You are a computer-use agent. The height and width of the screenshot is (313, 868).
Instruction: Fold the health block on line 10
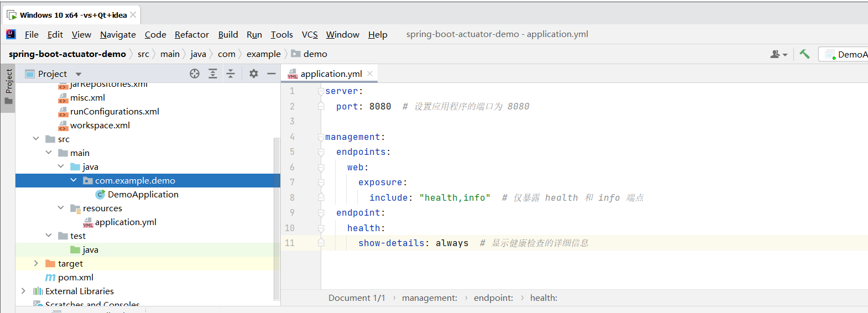tap(321, 228)
